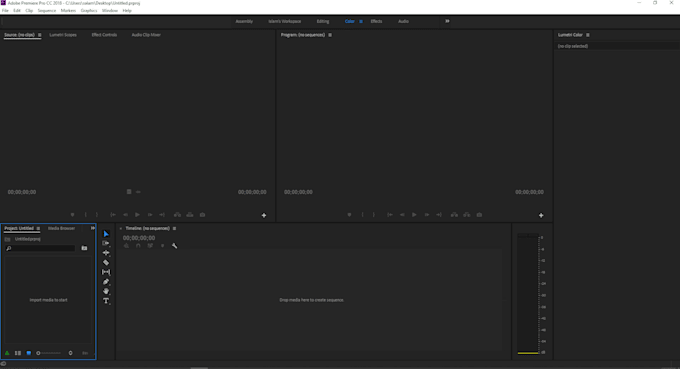The image size is (680, 369).
Task: Click the project panel search field
Action: point(40,248)
